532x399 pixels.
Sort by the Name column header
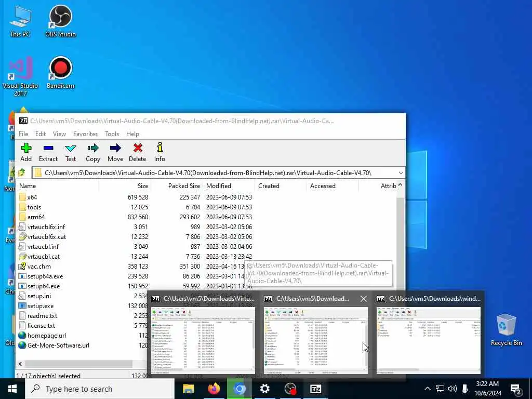28,186
